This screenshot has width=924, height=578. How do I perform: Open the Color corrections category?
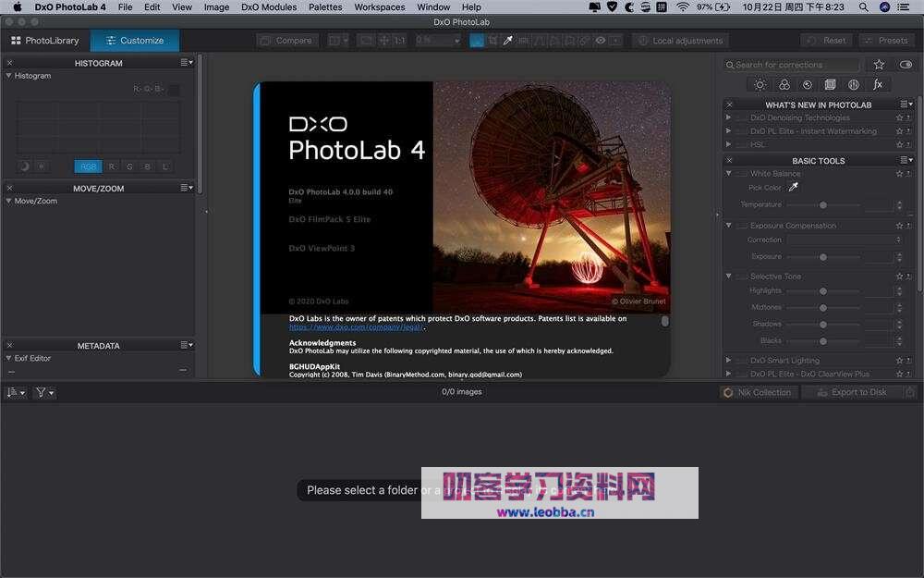coord(783,84)
